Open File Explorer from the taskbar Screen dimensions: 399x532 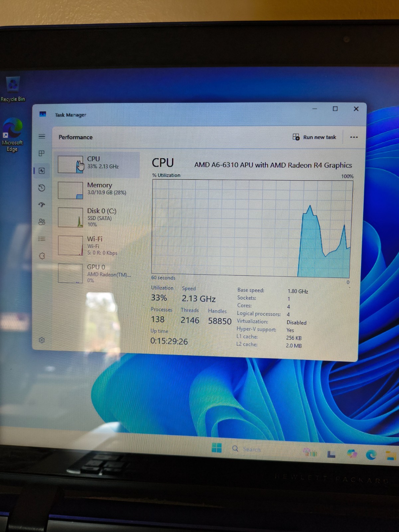[391, 455]
